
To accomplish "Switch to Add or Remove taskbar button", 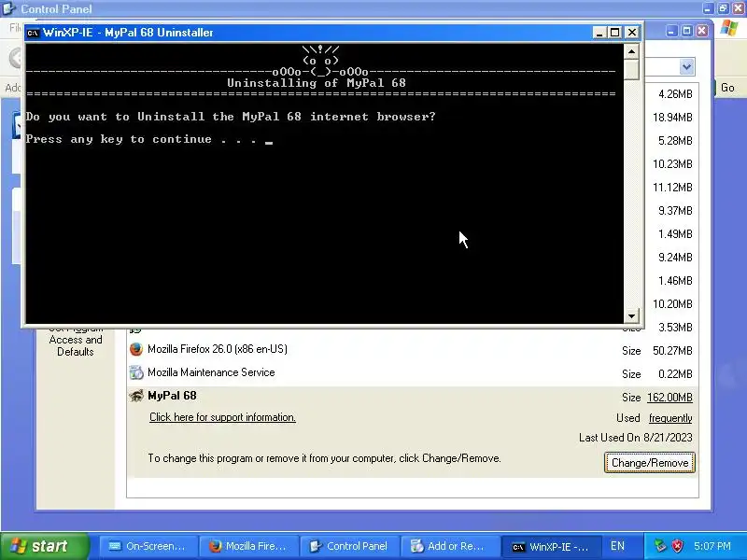I will pyautogui.click(x=451, y=546).
